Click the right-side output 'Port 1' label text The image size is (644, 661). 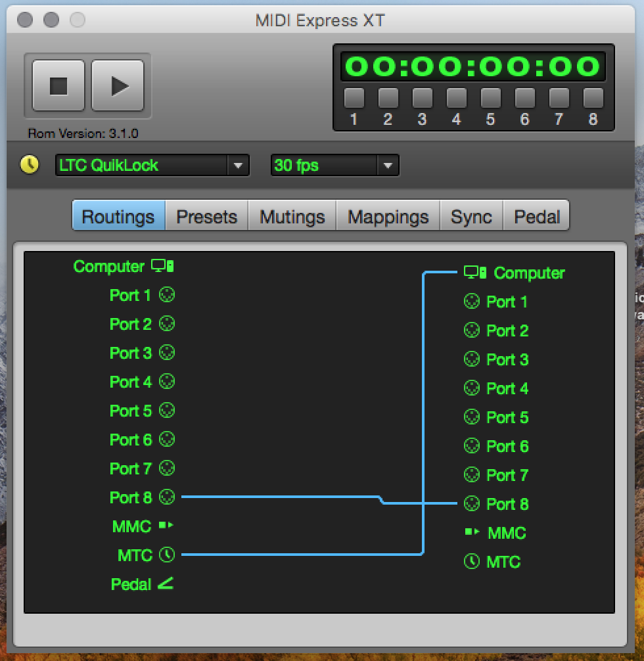click(507, 302)
